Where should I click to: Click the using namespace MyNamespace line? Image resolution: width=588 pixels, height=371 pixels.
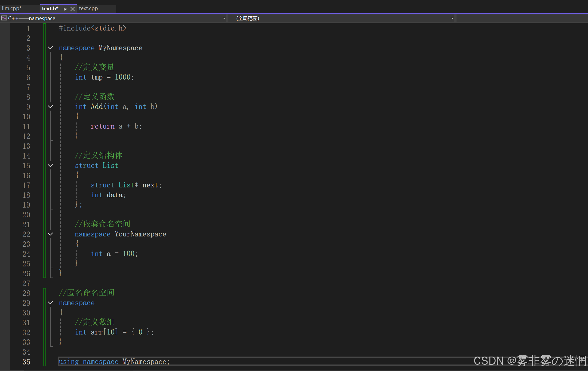(114, 362)
